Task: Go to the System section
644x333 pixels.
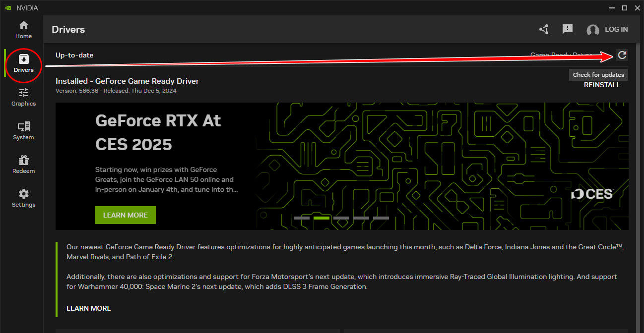Action: click(x=23, y=131)
